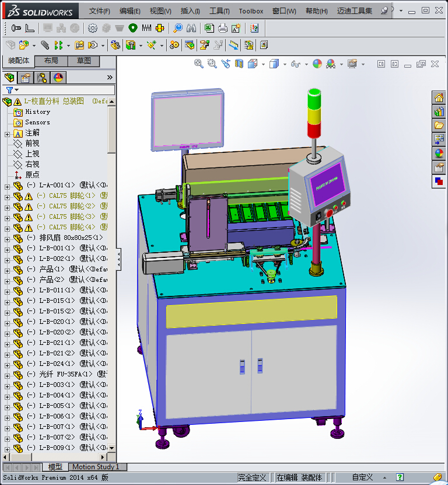Click the exploded view icon
Image resolution: width=448 pixels, height=485 pixels.
pyautogui.click(x=204, y=45)
